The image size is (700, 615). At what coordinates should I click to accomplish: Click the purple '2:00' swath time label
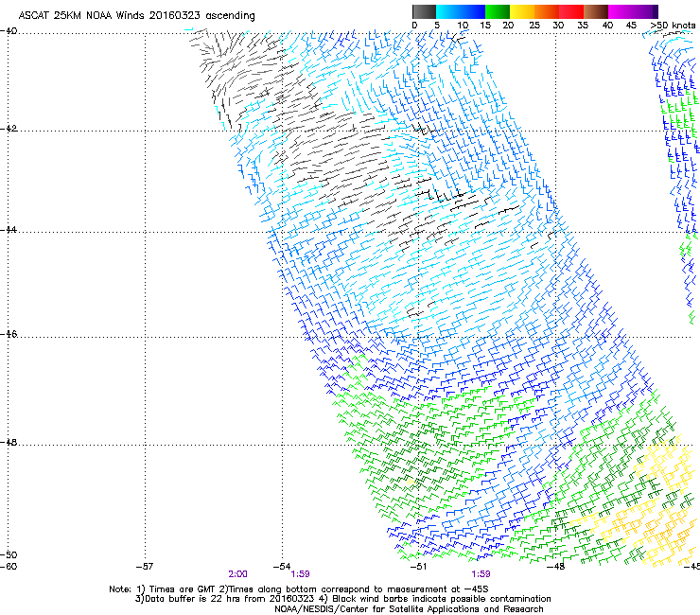coord(238,574)
